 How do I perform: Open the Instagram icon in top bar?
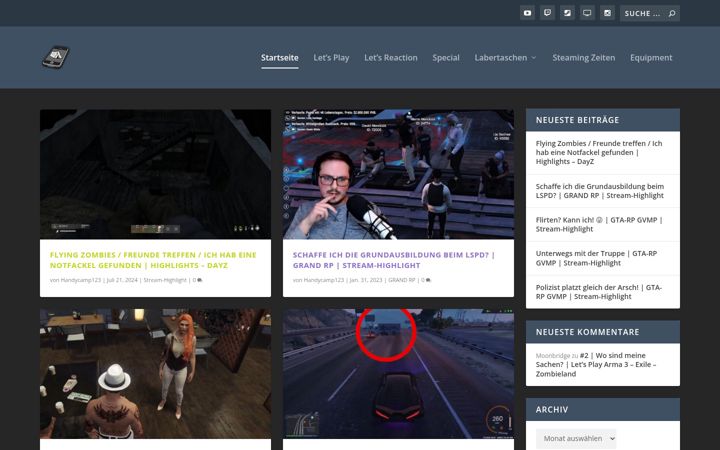[607, 13]
